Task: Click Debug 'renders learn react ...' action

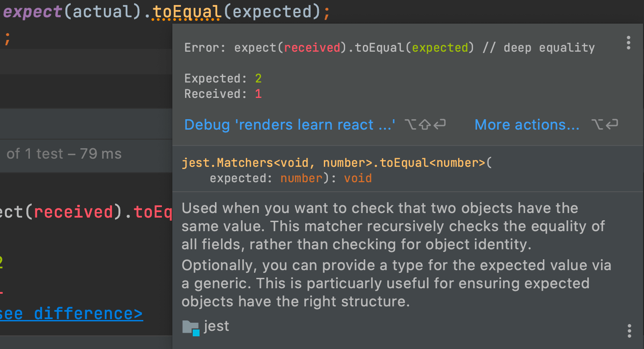Action: pyautogui.click(x=290, y=125)
